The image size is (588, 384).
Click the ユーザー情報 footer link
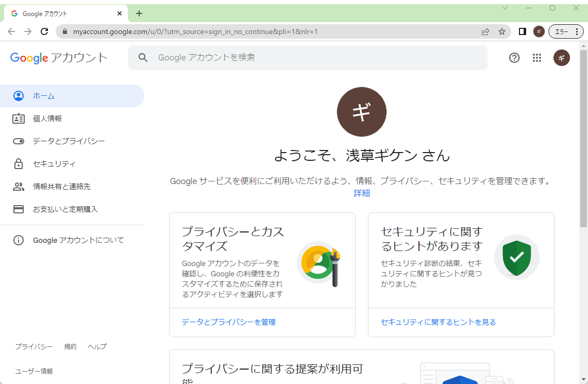[34, 371]
